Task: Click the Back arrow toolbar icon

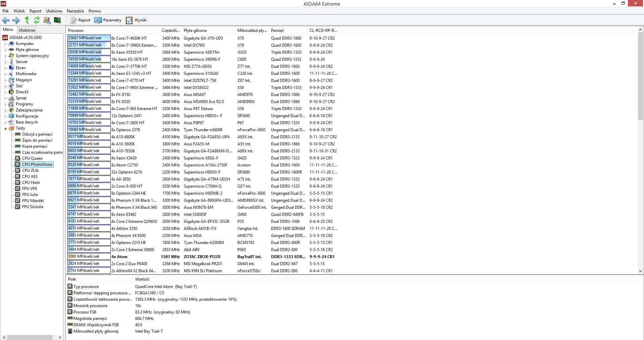Action: pos(6,20)
